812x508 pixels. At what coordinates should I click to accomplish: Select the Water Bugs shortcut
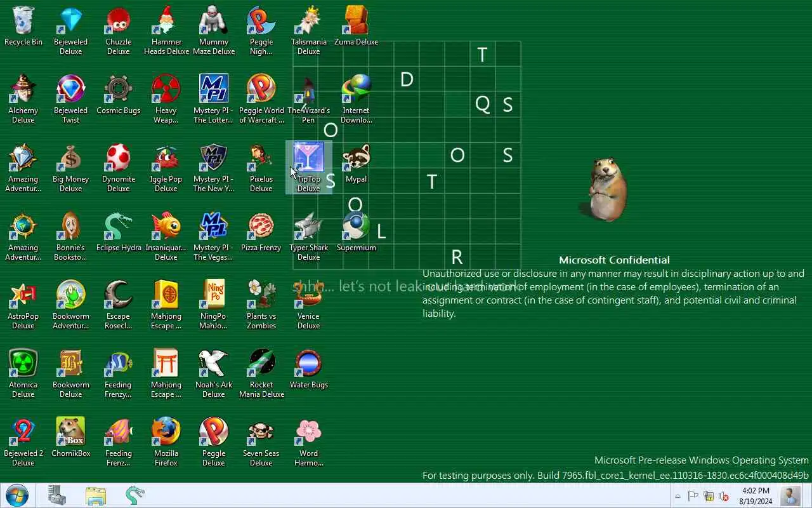coord(309,370)
